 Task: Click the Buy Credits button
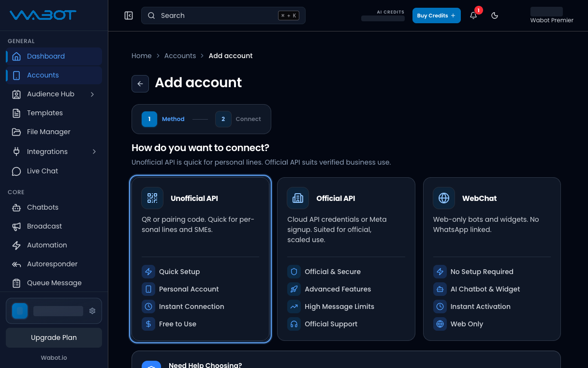pyautogui.click(x=437, y=15)
